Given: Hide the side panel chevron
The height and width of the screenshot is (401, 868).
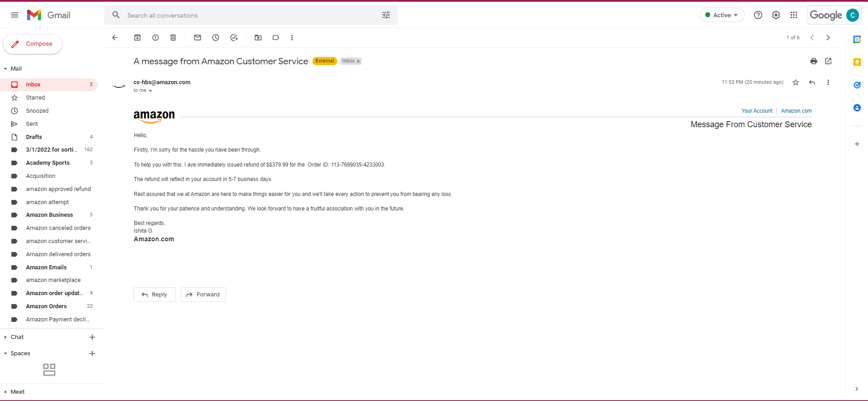Looking at the screenshot, I should (x=857, y=389).
